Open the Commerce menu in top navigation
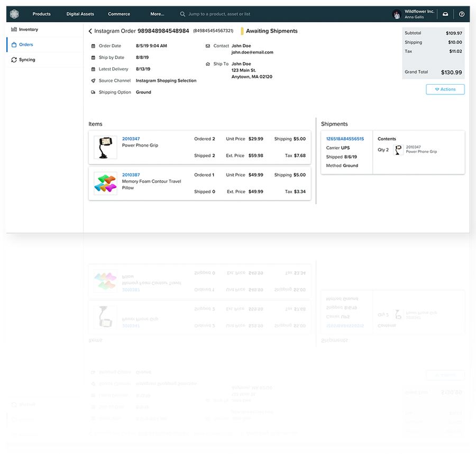Viewport: 476px width, 454px height. click(x=119, y=14)
